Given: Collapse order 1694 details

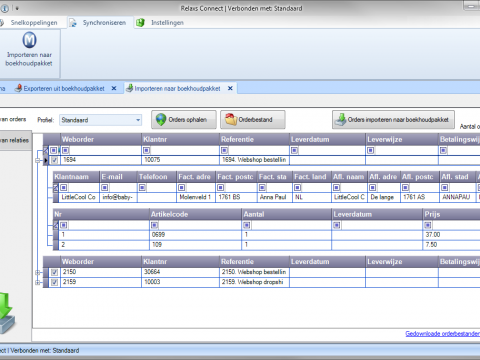Looking at the screenshot, I should coord(37,160).
